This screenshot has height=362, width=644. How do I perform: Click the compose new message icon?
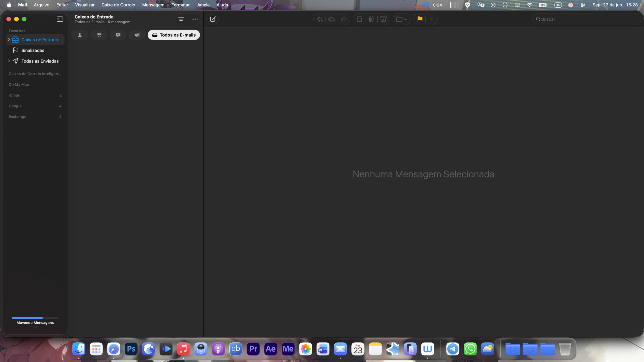pos(213,19)
